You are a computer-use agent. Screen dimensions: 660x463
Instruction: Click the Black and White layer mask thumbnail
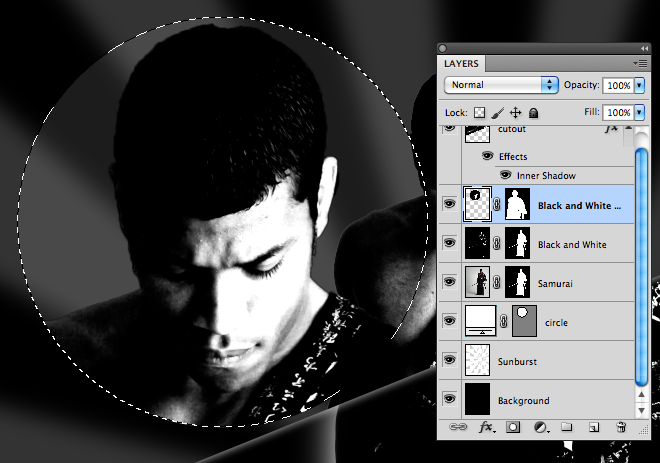pos(517,243)
